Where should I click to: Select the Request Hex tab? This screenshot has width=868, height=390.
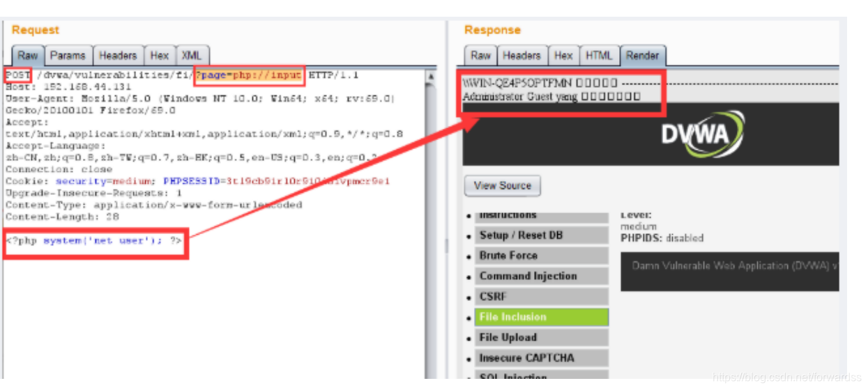(x=160, y=56)
